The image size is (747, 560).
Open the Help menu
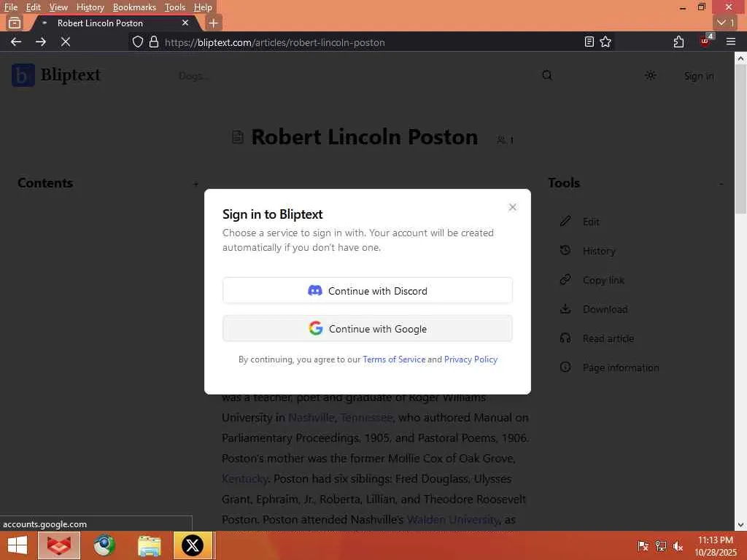(x=203, y=7)
